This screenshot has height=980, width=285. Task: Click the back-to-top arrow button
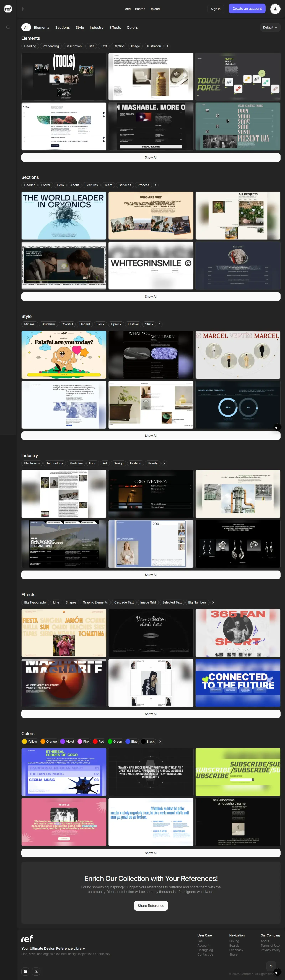click(x=271, y=966)
